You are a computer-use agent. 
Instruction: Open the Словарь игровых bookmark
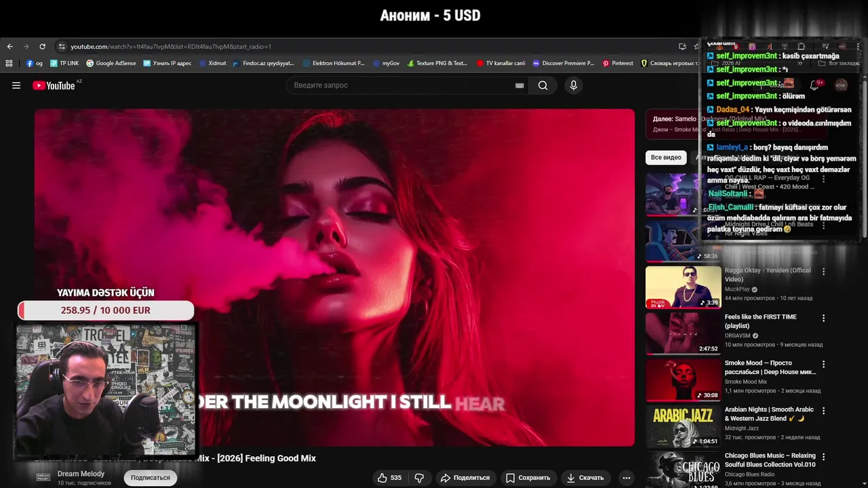669,63
